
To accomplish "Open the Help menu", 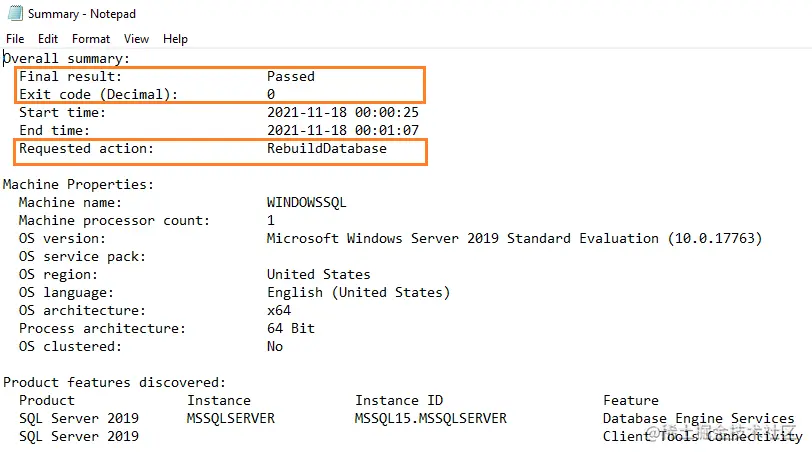I will tap(175, 39).
